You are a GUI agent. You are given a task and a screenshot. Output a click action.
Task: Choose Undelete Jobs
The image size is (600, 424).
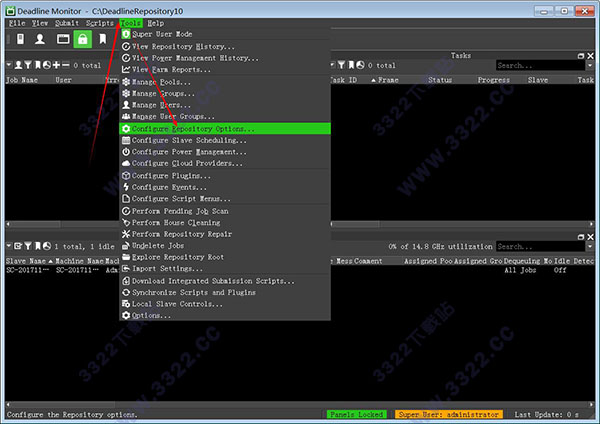tap(225, 246)
